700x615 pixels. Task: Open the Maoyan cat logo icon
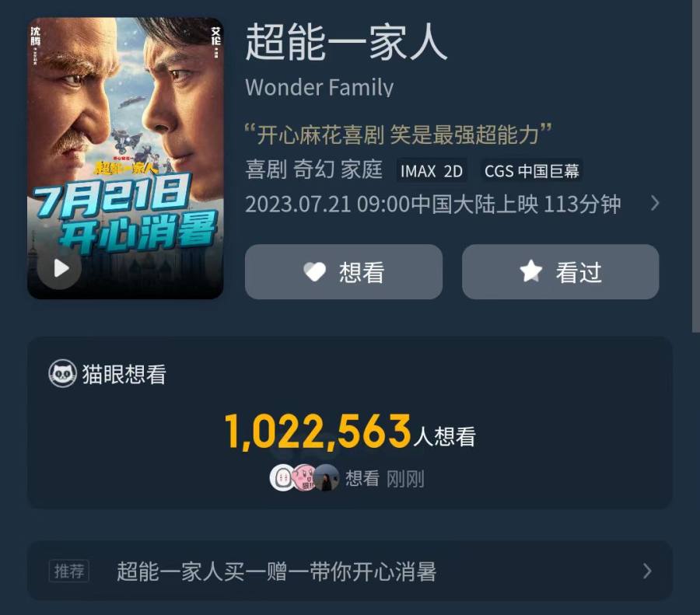pos(62,373)
